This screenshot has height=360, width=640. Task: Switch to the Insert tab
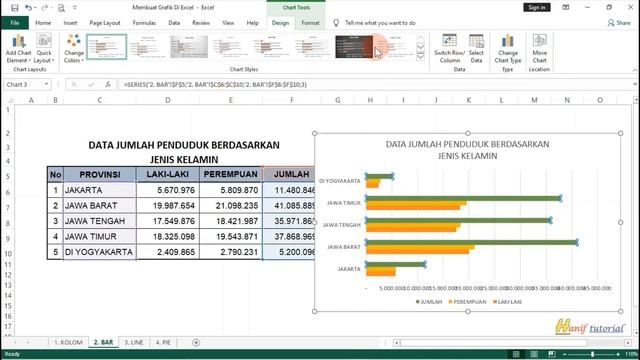[70, 23]
